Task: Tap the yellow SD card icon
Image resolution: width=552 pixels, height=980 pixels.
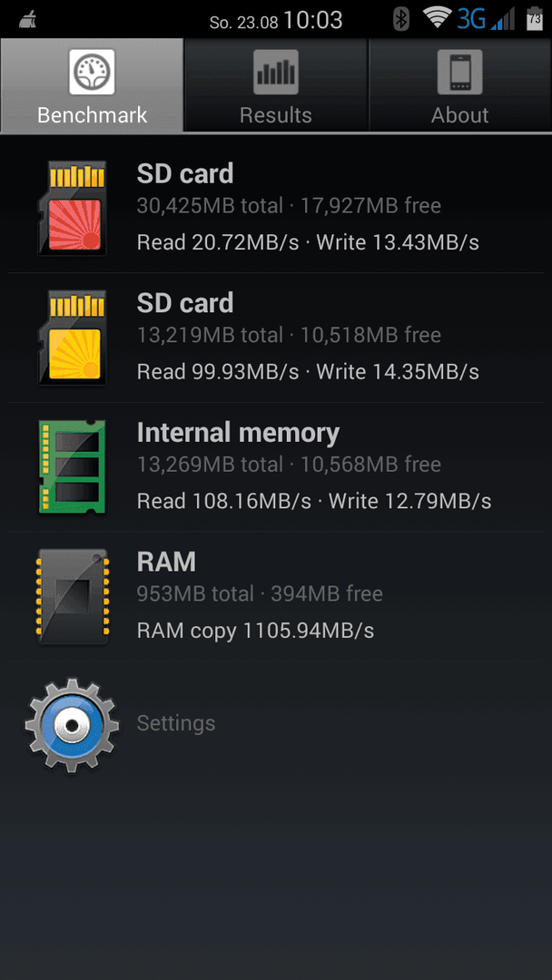Action: (x=72, y=338)
